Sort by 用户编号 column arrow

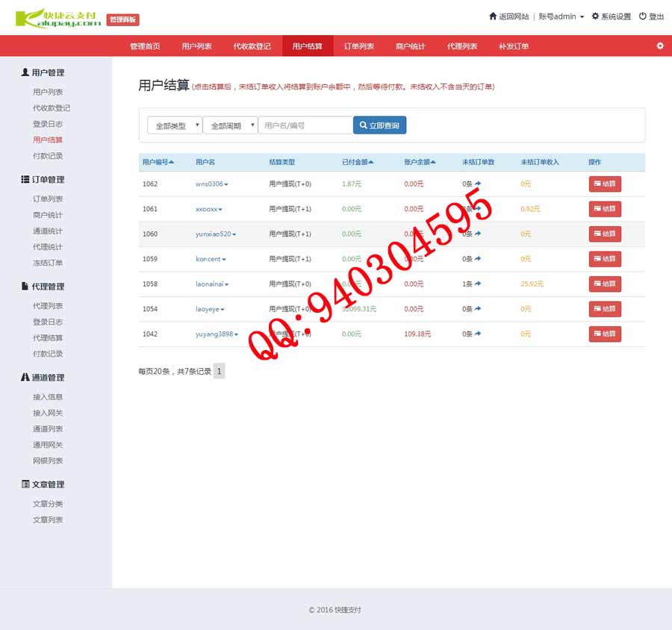click(172, 162)
